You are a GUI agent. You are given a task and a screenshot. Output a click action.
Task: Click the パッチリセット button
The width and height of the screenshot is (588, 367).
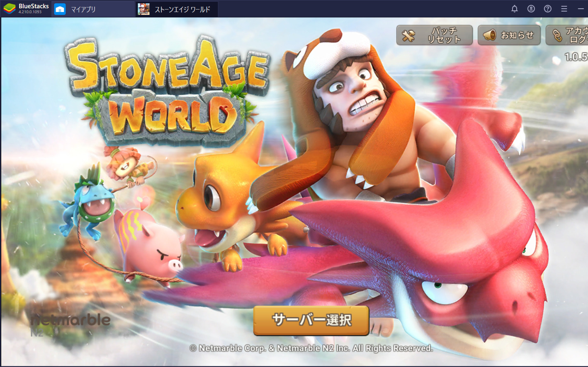(435, 35)
